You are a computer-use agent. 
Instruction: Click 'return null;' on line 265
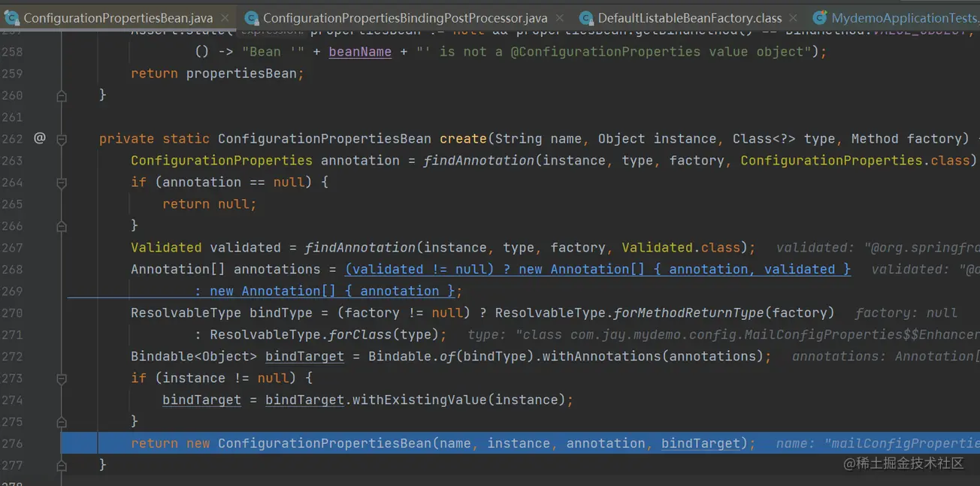click(x=210, y=204)
